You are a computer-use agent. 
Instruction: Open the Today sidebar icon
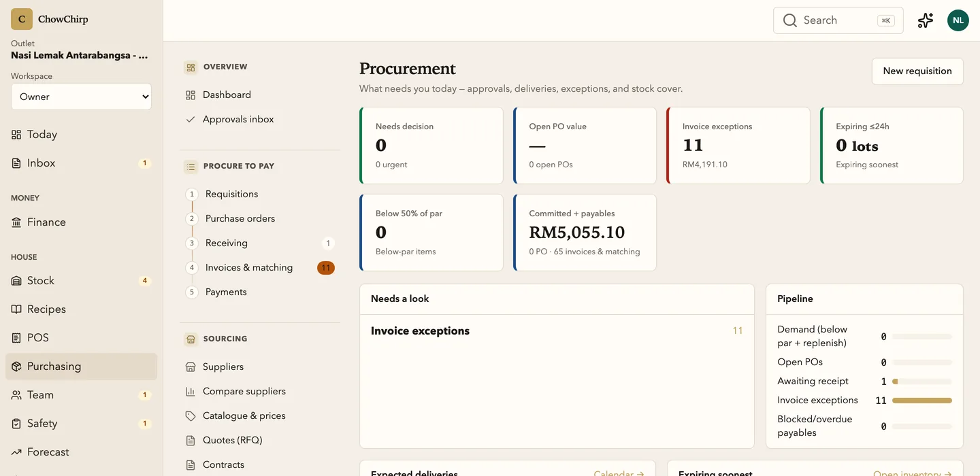pos(16,135)
